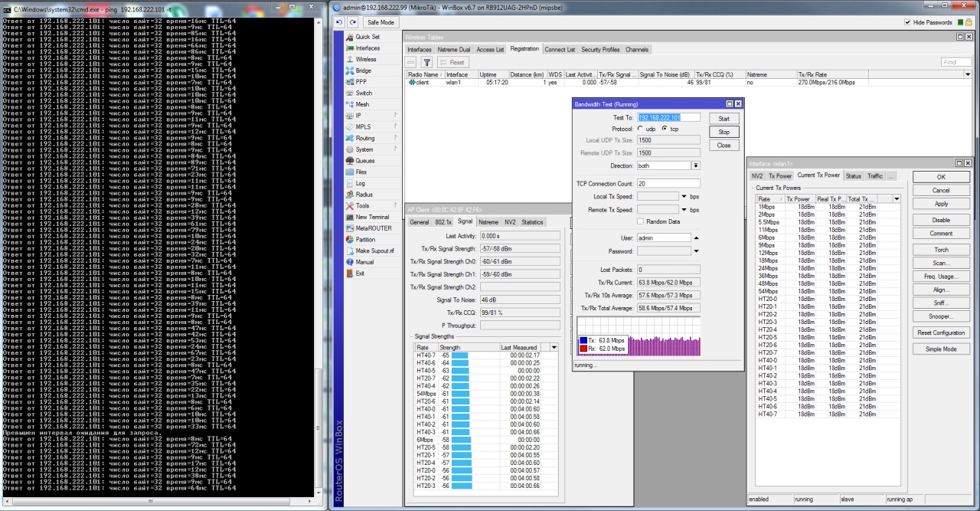Click the remove (minus) button in Registration toolbar
980x511 pixels.
[x=411, y=62]
